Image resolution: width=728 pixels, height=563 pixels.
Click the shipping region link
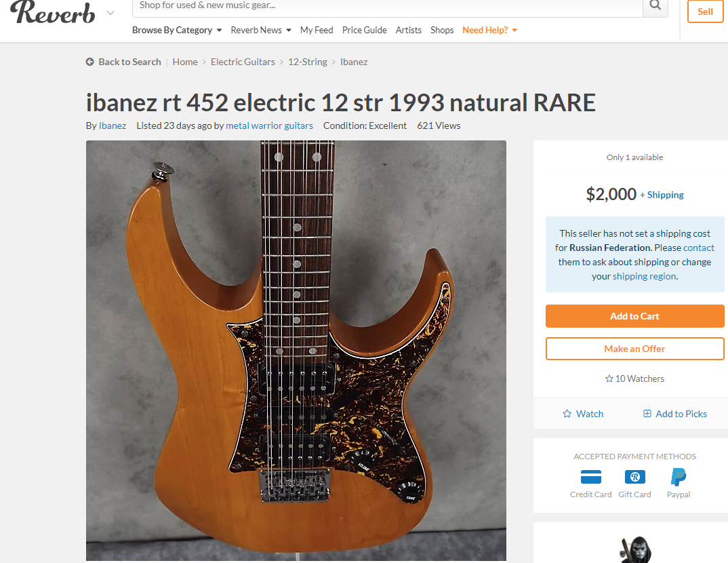point(644,276)
